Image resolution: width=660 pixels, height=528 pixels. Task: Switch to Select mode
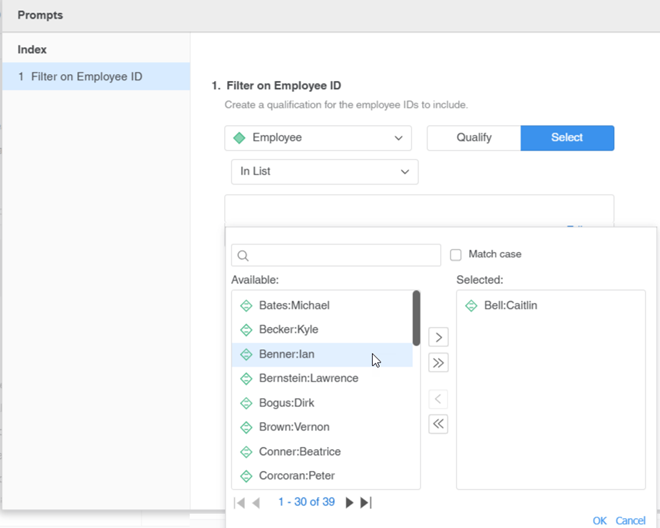(567, 138)
